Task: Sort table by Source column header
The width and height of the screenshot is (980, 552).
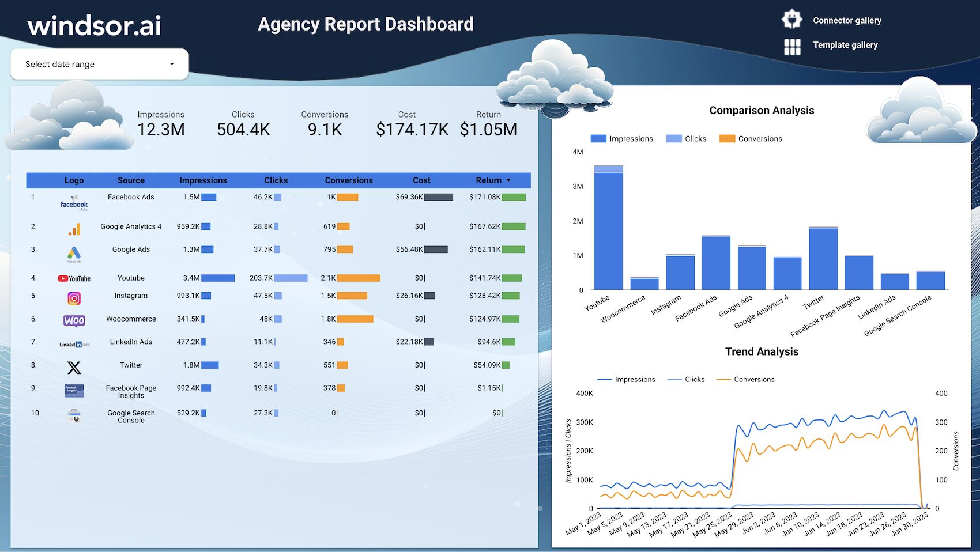Action: pyautogui.click(x=131, y=180)
